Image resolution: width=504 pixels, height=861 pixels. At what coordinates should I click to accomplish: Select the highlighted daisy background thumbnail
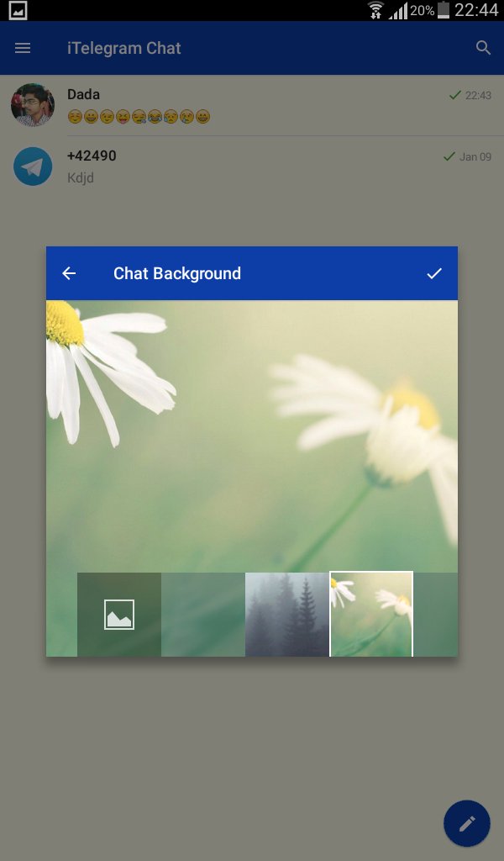[x=371, y=615]
